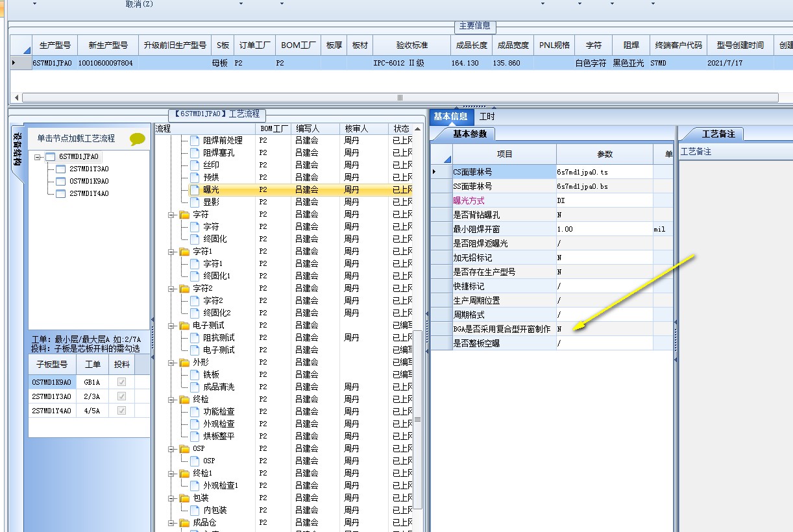Image resolution: width=793 pixels, height=532 pixels.
Task: Collapse the 终检1 folder expander
Action: coord(173,474)
